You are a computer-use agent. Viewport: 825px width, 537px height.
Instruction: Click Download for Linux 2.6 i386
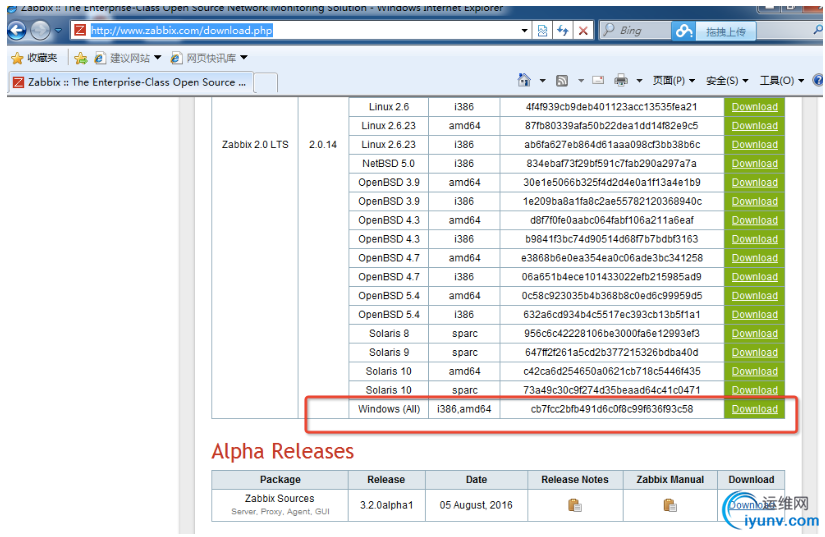(x=754, y=107)
